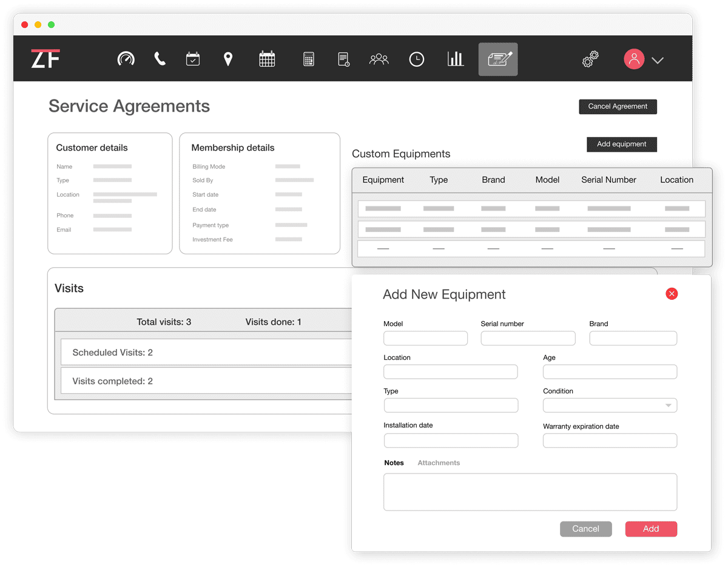This screenshot has height=567, width=728.
Task: Click the Custom Equipments heading
Action: pos(401,154)
